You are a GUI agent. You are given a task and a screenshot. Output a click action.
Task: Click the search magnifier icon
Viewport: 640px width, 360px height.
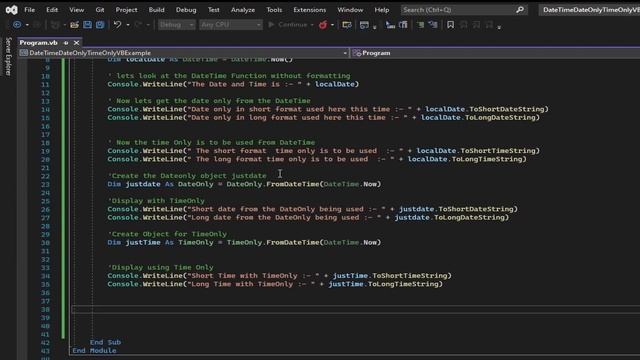520,9
